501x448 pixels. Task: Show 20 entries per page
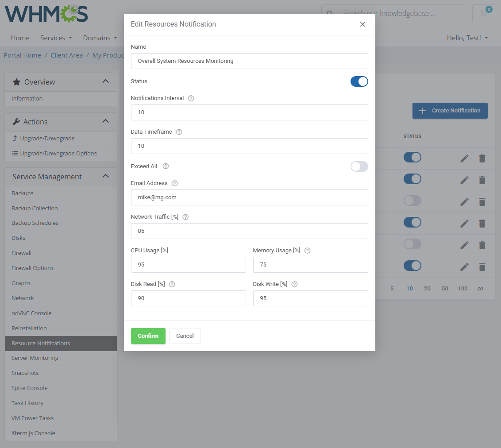click(x=427, y=289)
